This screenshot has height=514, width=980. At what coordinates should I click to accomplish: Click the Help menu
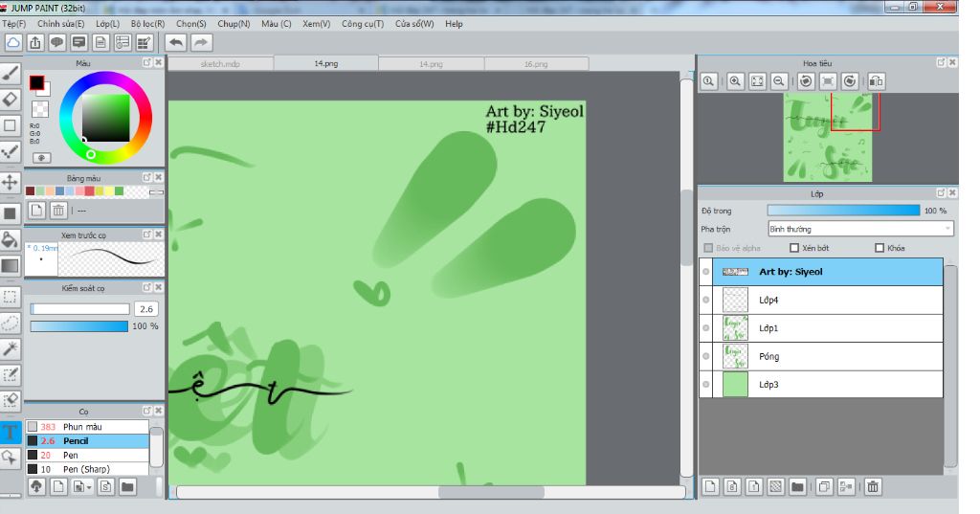(454, 24)
